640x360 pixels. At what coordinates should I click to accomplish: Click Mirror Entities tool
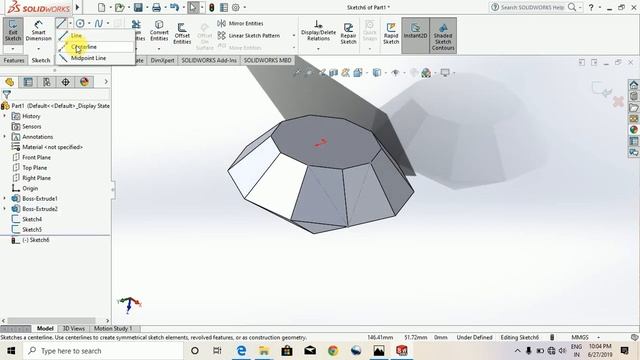240,23
